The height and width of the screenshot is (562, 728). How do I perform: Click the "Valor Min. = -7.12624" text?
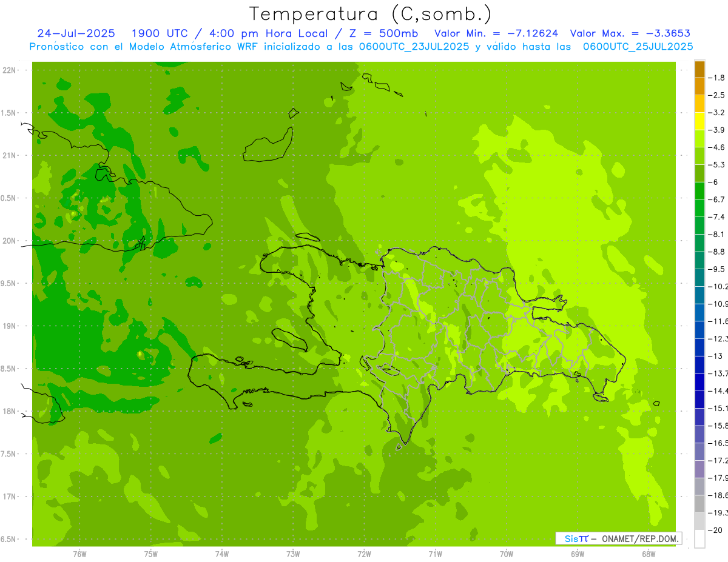point(497,33)
